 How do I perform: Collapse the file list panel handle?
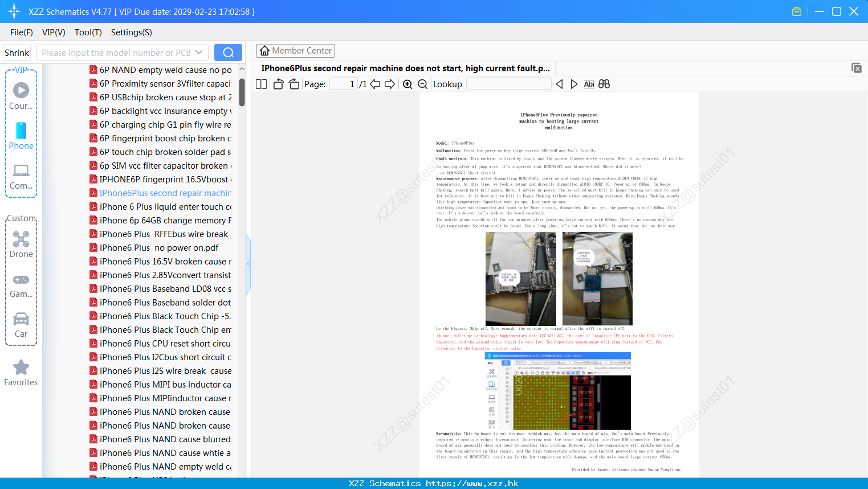248,264
